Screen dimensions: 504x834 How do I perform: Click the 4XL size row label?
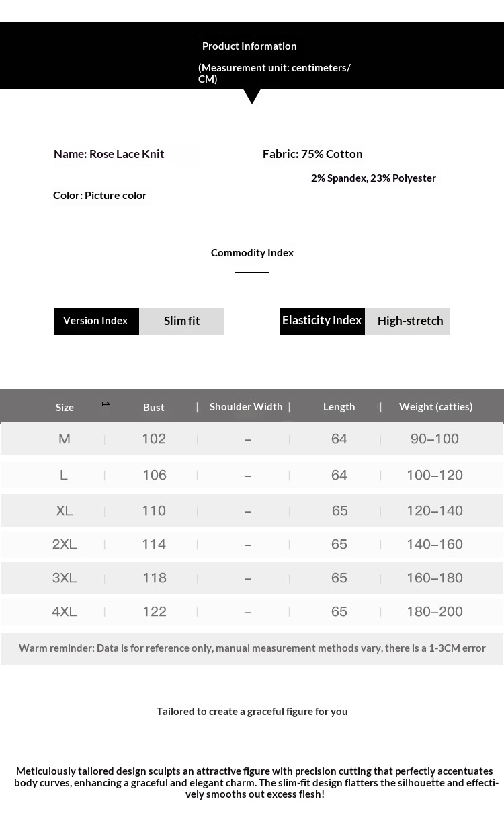click(65, 611)
